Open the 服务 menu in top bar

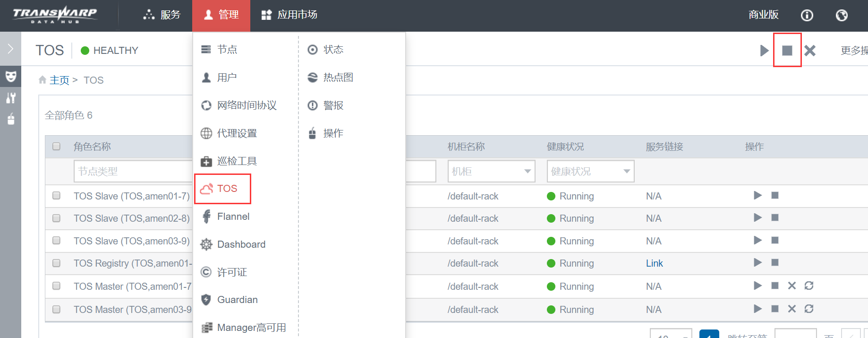pyautogui.click(x=162, y=15)
